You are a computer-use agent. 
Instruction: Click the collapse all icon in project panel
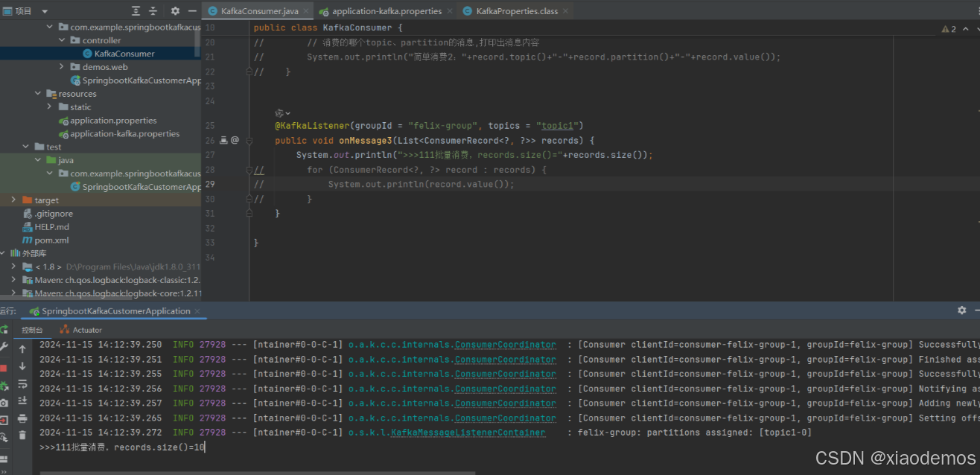[153, 11]
